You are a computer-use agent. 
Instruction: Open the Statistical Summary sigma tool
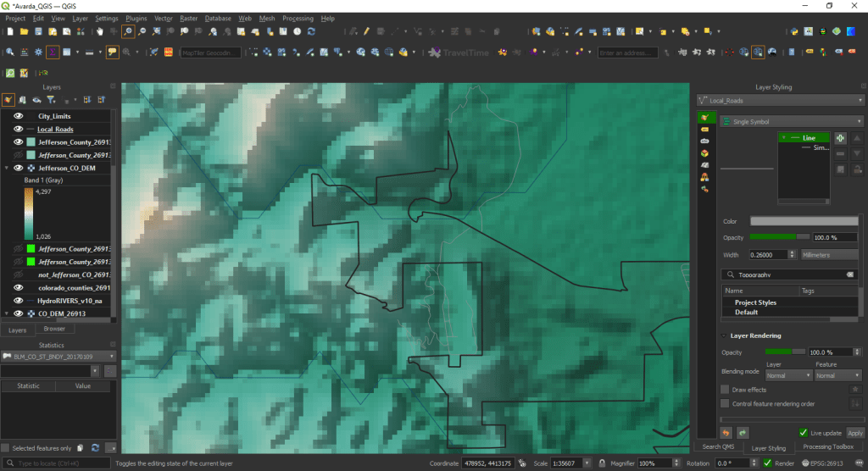point(53,53)
